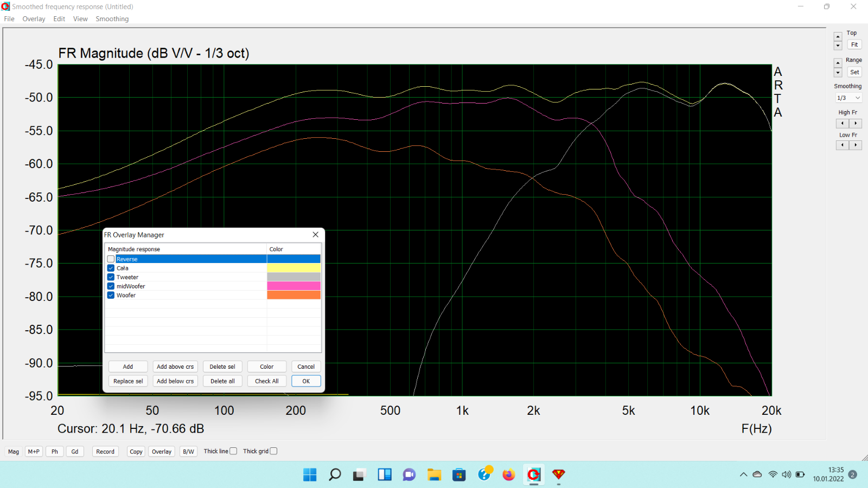This screenshot has width=868, height=488.
Task: Click Add below crs button
Action: (x=175, y=381)
